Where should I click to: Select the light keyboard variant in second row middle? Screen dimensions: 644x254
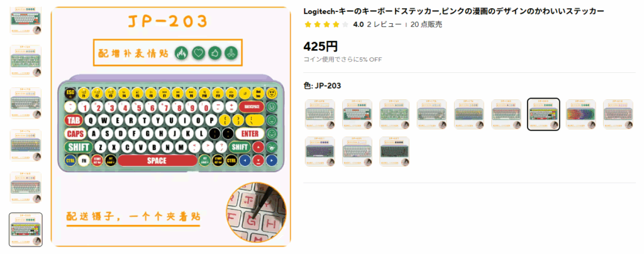[x=357, y=152]
